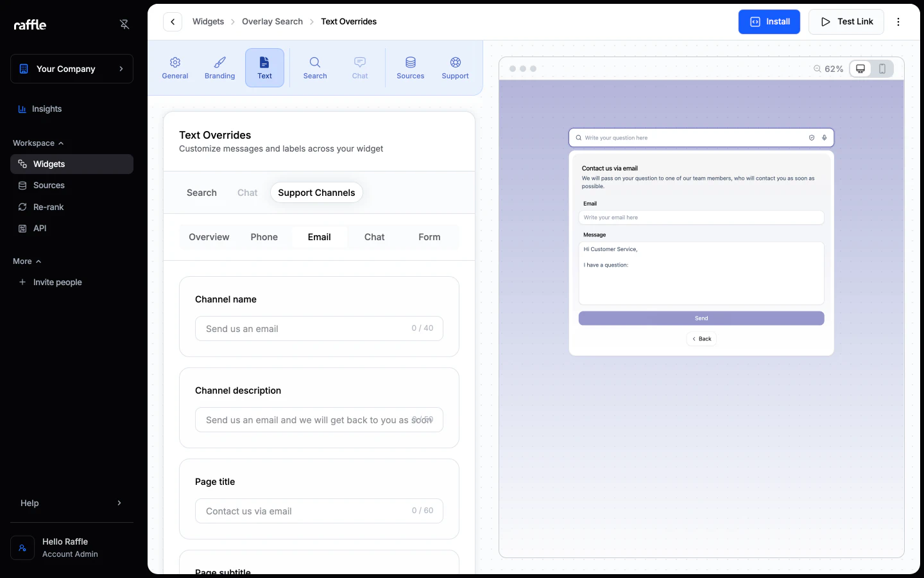Select the Form channel tab

tap(429, 237)
